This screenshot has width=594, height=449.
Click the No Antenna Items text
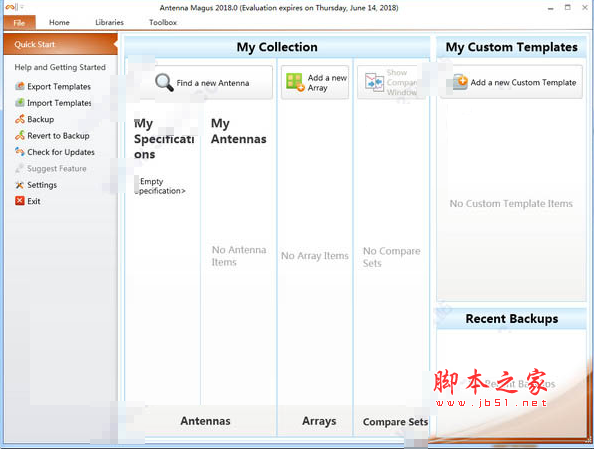click(x=239, y=256)
